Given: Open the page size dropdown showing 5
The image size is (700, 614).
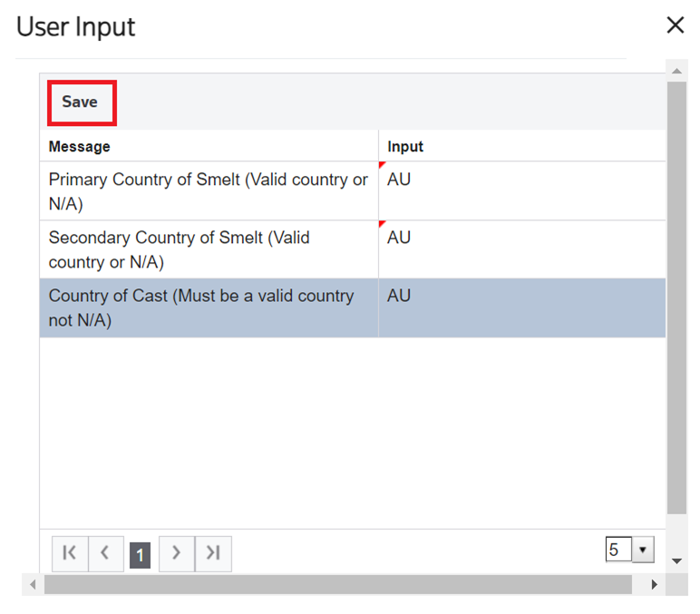Looking at the screenshot, I should point(643,550).
